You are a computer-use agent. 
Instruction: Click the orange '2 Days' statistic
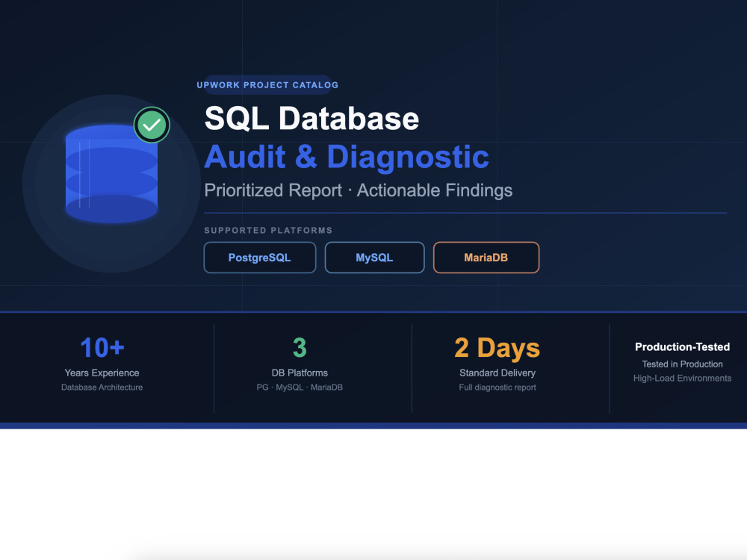pyautogui.click(x=498, y=348)
